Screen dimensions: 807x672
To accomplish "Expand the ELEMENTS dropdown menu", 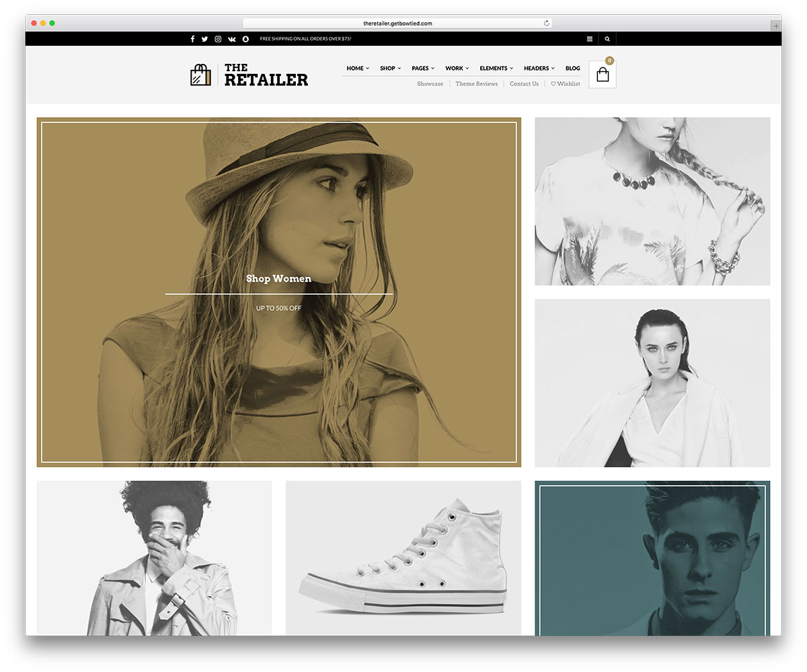I will click(496, 68).
